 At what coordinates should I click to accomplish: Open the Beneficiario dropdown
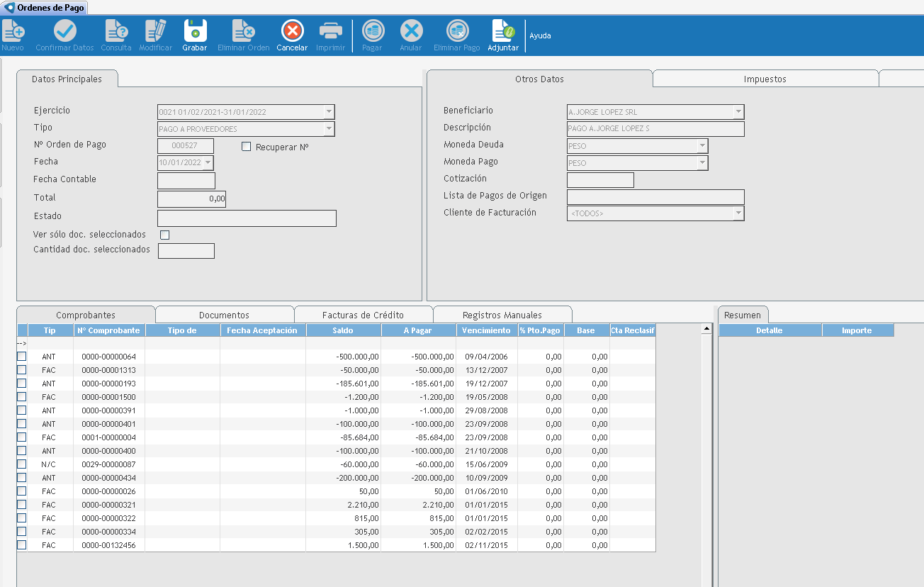(x=738, y=112)
